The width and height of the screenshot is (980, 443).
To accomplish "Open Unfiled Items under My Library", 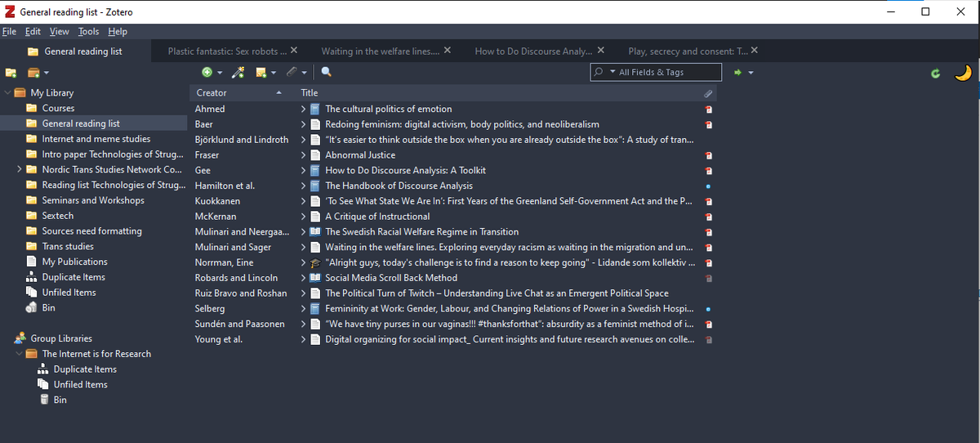I will tap(69, 293).
